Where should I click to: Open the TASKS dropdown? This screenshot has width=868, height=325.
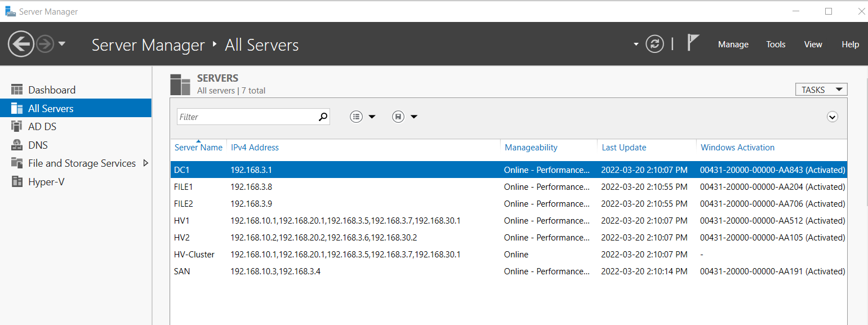[821, 90]
